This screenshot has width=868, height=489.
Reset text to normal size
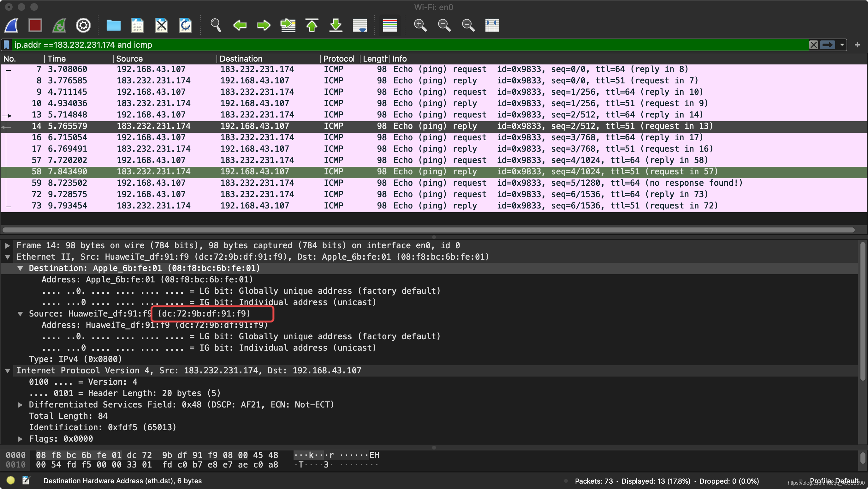468,25
